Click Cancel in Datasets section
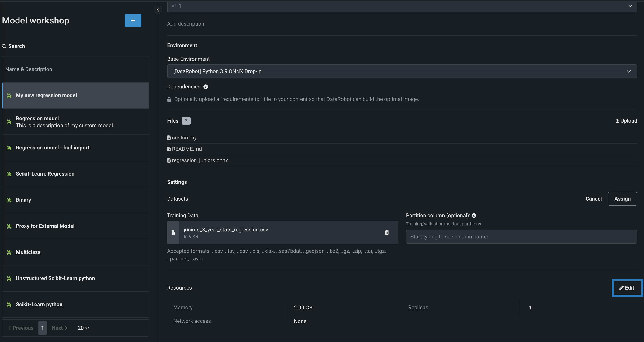The width and height of the screenshot is (644, 342). pos(593,199)
